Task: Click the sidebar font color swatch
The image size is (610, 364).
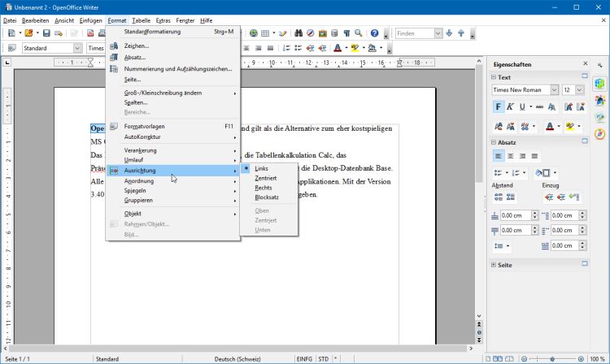Action: [550, 127]
